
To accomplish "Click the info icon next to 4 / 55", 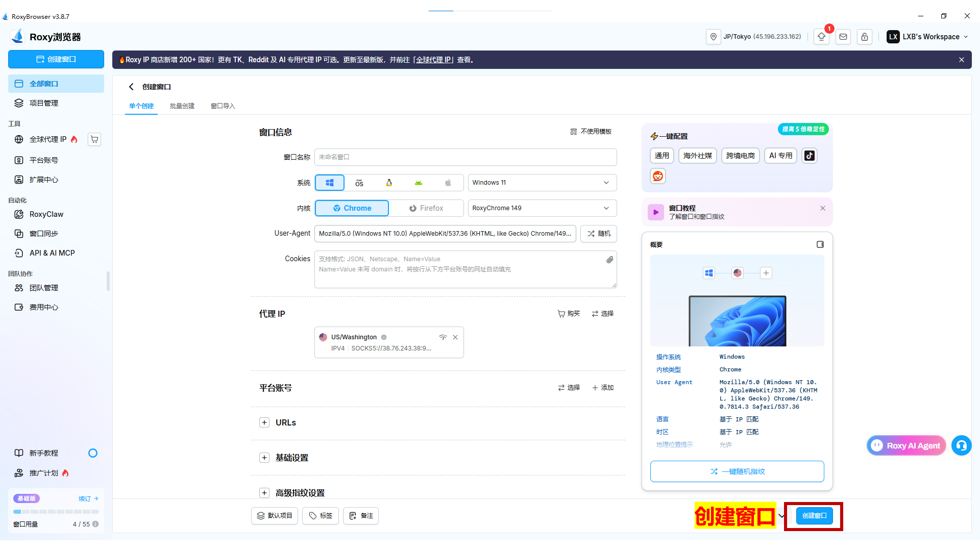I will (x=95, y=524).
